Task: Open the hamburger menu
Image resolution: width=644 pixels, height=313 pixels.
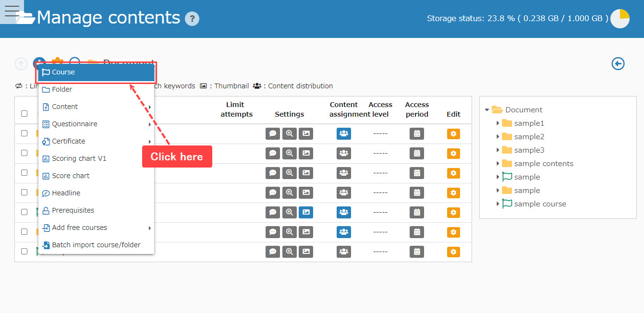Action: [x=12, y=12]
